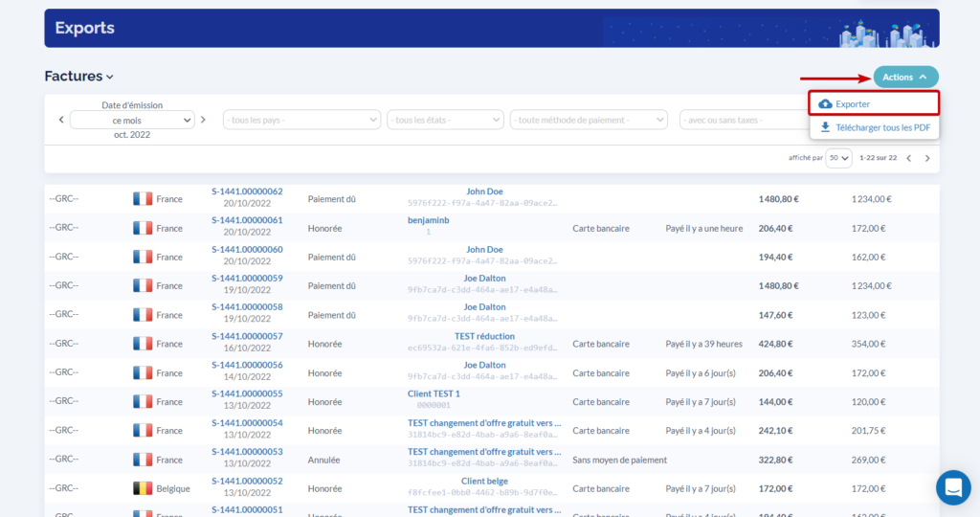This screenshot has height=517, width=980.
Task: Open the 'ce mois' date dropdown
Action: click(x=132, y=120)
